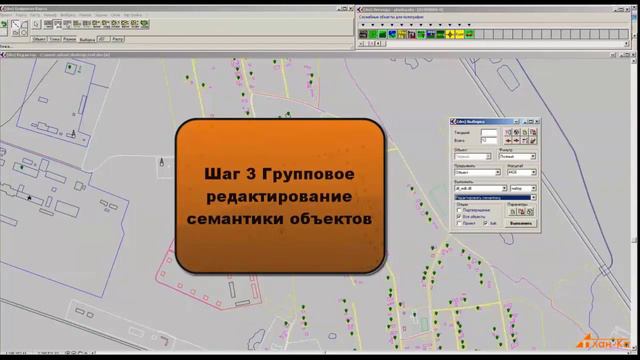
Task: Click the green undo arrow icon
Action: click(4, 24)
